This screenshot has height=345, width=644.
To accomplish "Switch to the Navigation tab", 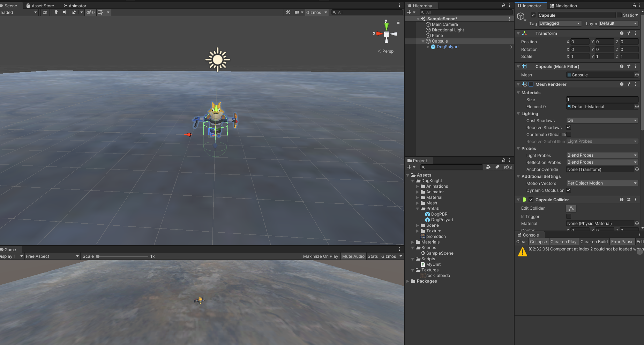I will point(563,6).
